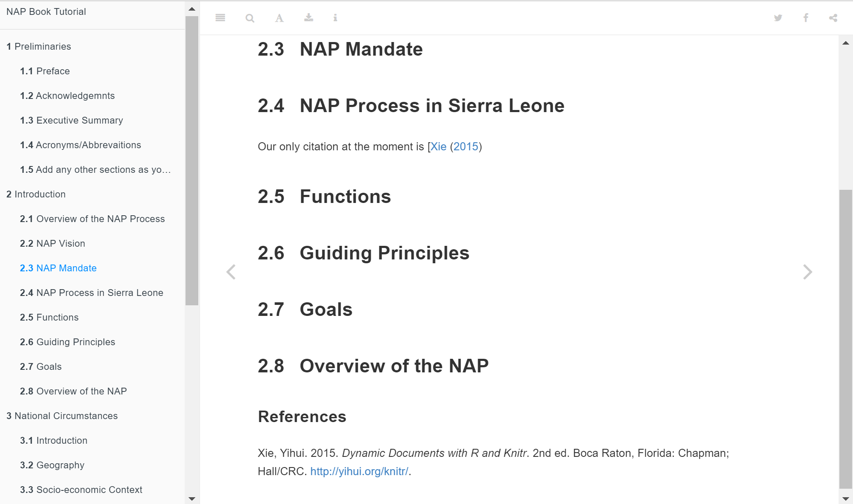
Task: Open the share options icon
Action: coord(833,18)
